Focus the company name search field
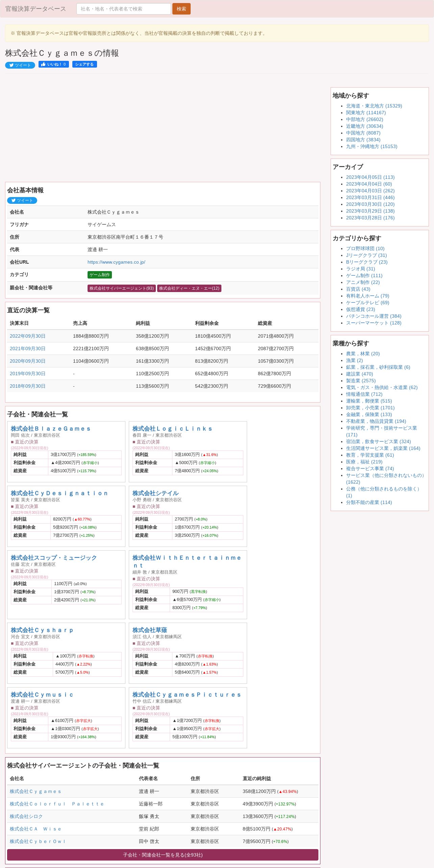434x868 pixels. point(123,9)
